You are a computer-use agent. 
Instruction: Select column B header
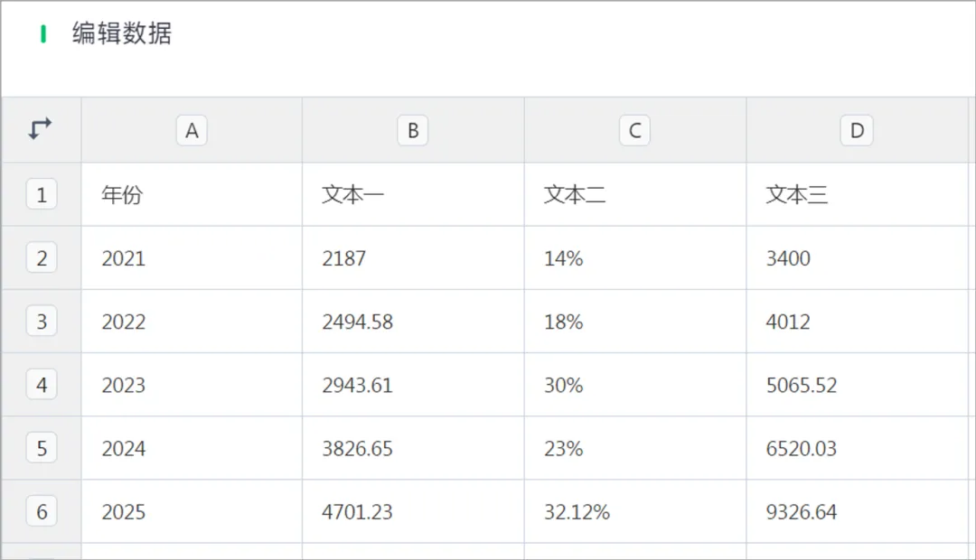pyautogui.click(x=413, y=131)
